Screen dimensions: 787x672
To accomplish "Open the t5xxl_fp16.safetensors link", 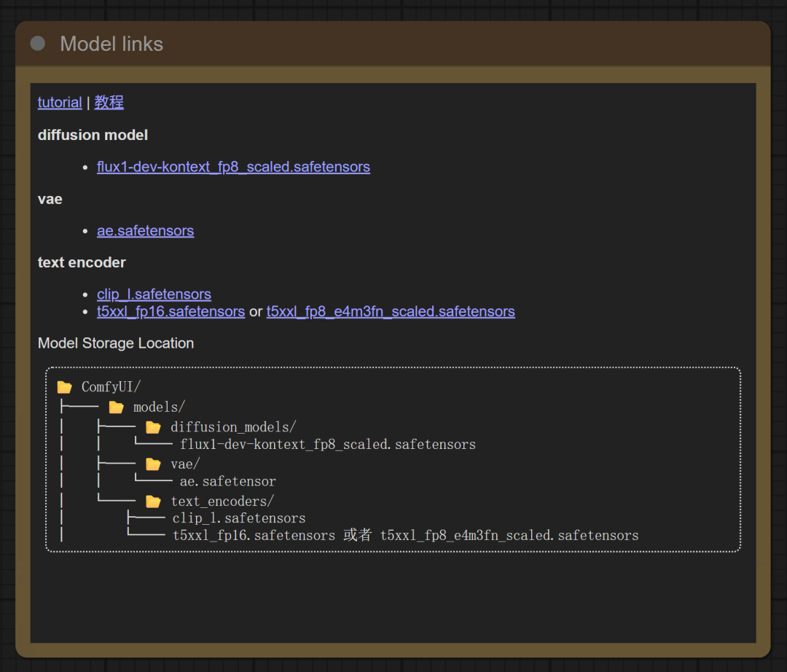I will coord(171,311).
